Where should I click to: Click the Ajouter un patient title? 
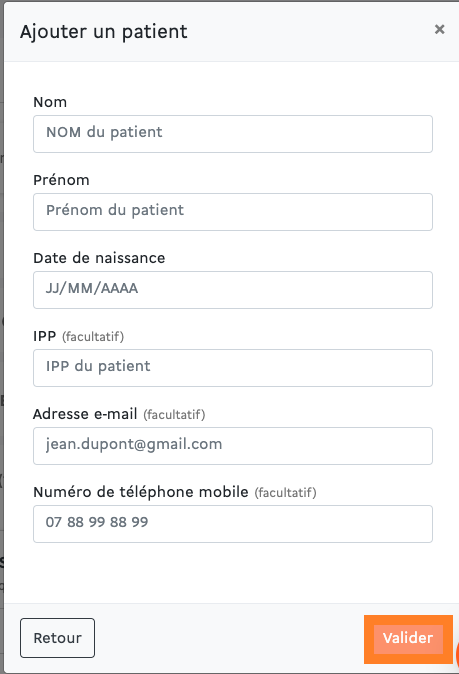[x=104, y=31]
